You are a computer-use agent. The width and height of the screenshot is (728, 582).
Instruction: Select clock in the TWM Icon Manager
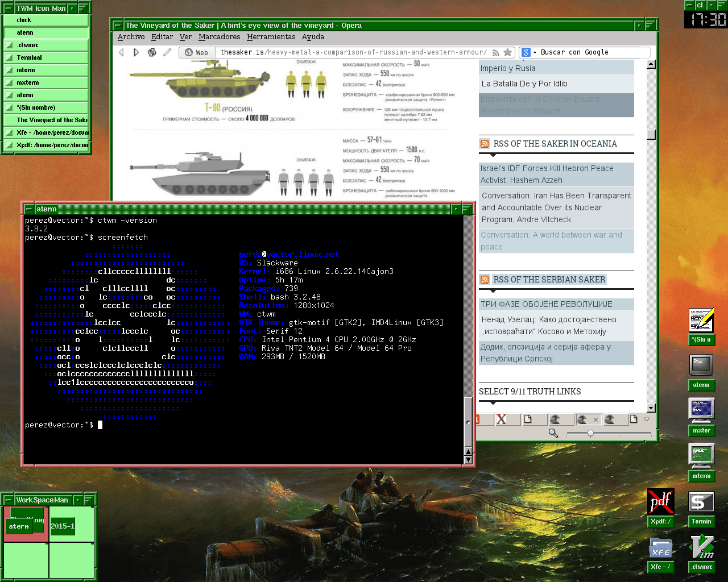(46, 20)
